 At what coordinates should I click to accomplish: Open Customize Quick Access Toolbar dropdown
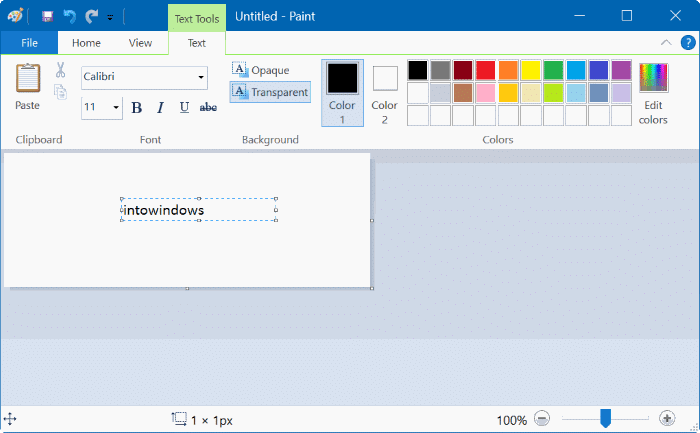[x=110, y=17]
